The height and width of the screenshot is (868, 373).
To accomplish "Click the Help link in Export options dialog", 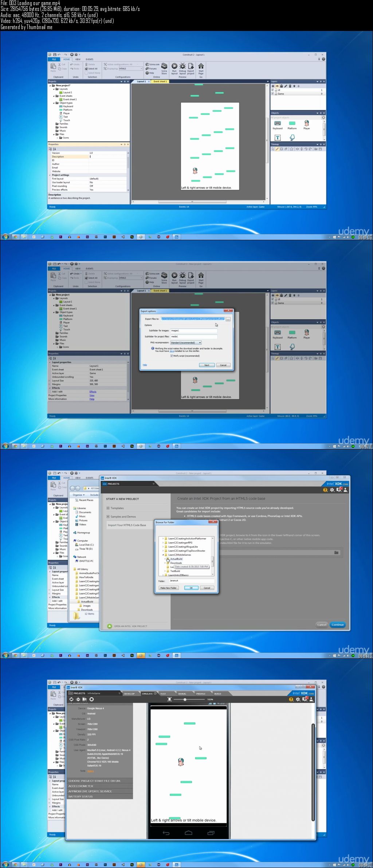I will tap(145, 365).
